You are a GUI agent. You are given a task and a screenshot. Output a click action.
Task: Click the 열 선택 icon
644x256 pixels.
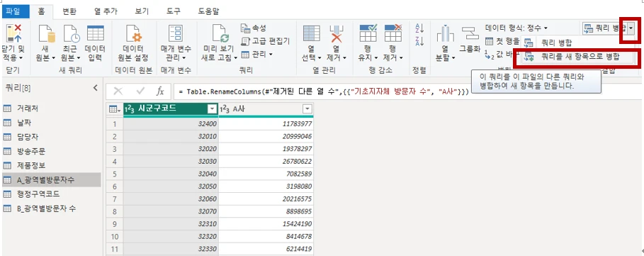311,33
